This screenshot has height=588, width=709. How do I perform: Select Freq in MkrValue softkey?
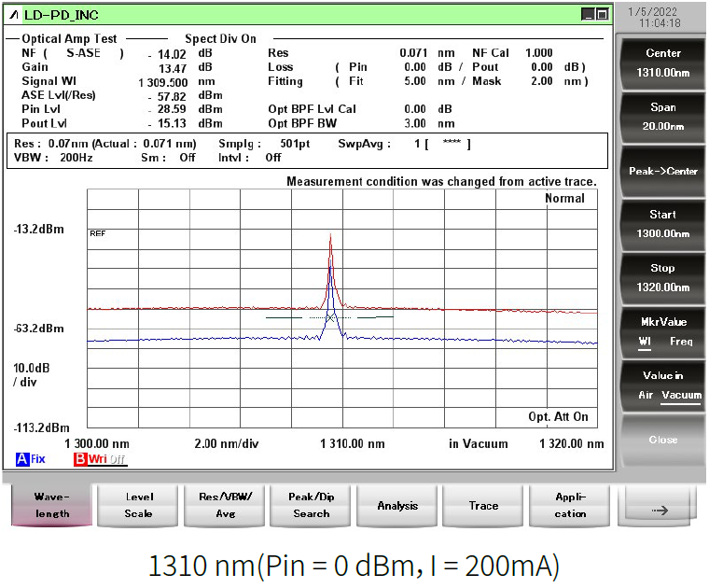(x=681, y=342)
